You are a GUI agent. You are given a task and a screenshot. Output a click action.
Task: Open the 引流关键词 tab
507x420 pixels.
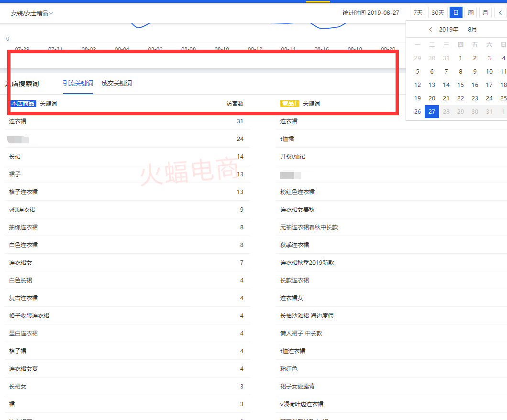(78, 84)
